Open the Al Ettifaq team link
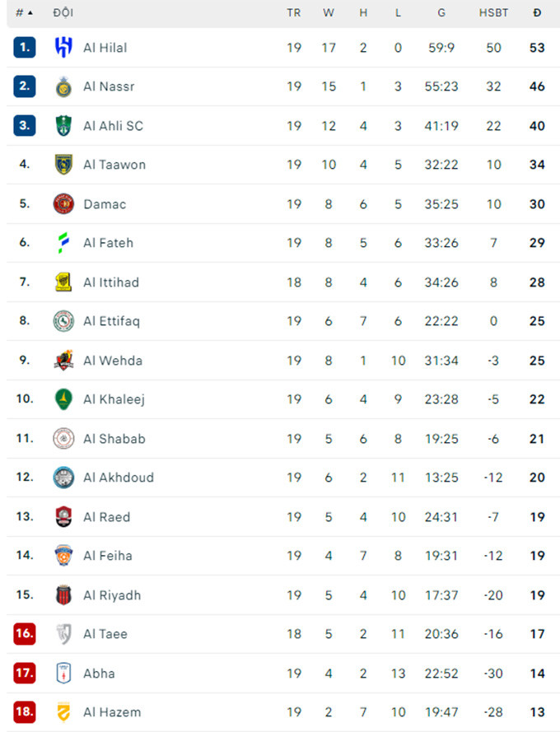Image resolution: width=560 pixels, height=732 pixels. (x=111, y=321)
